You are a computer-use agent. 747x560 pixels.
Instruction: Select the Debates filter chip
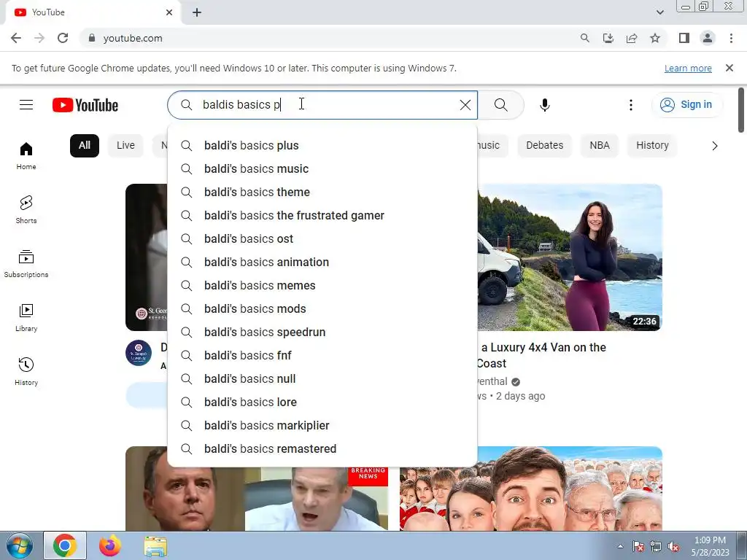pos(544,145)
